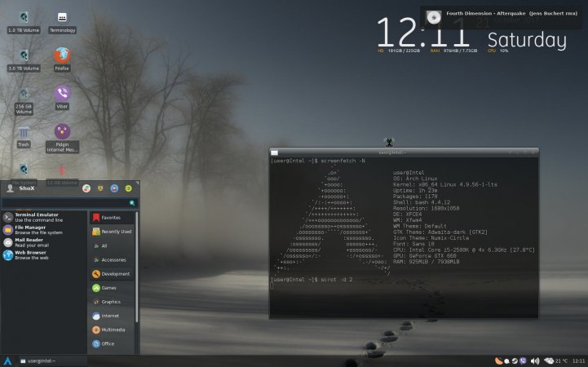This screenshot has width=588, height=367.
Task: Click the user@intel taskbar window button
Action: [x=52, y=361]
